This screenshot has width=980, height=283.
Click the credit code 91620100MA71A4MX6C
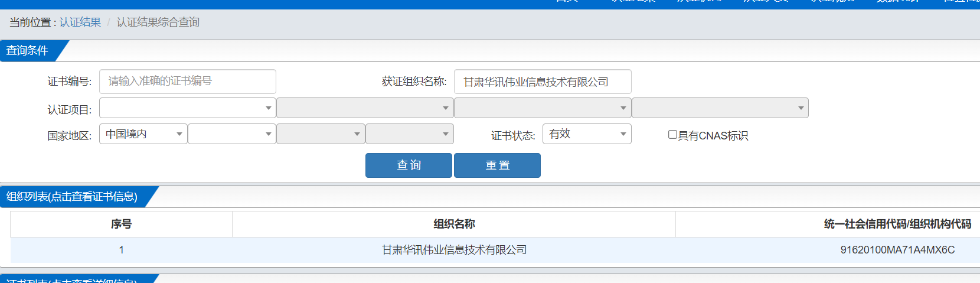(x=897, y=250)
